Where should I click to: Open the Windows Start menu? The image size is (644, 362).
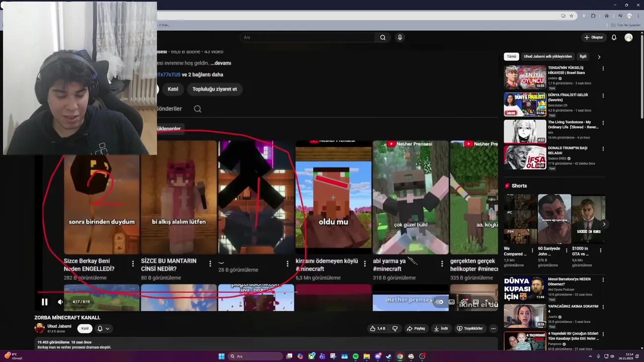221,356
